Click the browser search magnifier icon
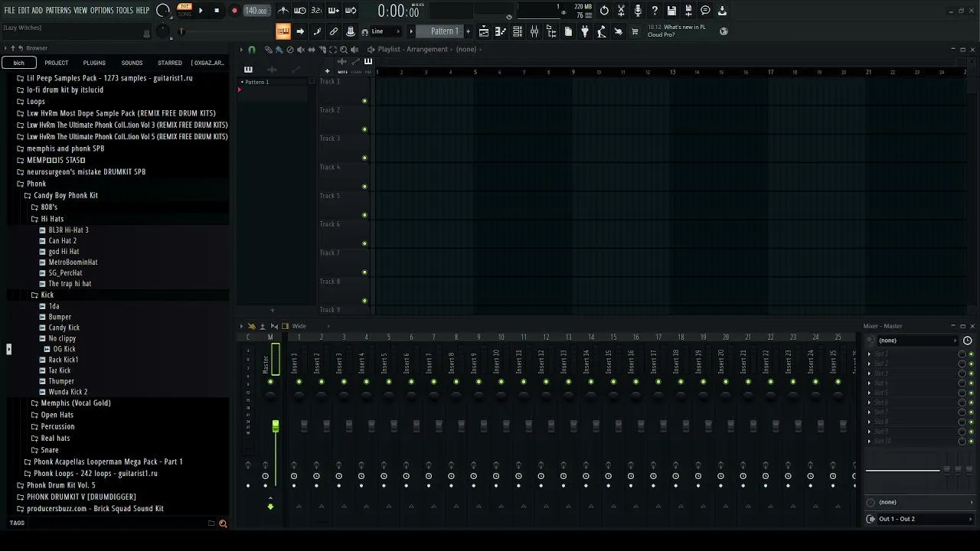 tap(223, 523)
